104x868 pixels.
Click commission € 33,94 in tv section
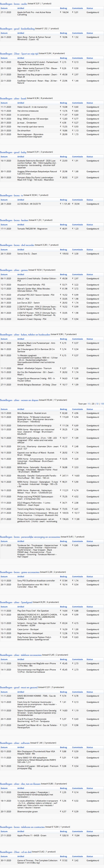pyautogui.click(x=75, y=204)
